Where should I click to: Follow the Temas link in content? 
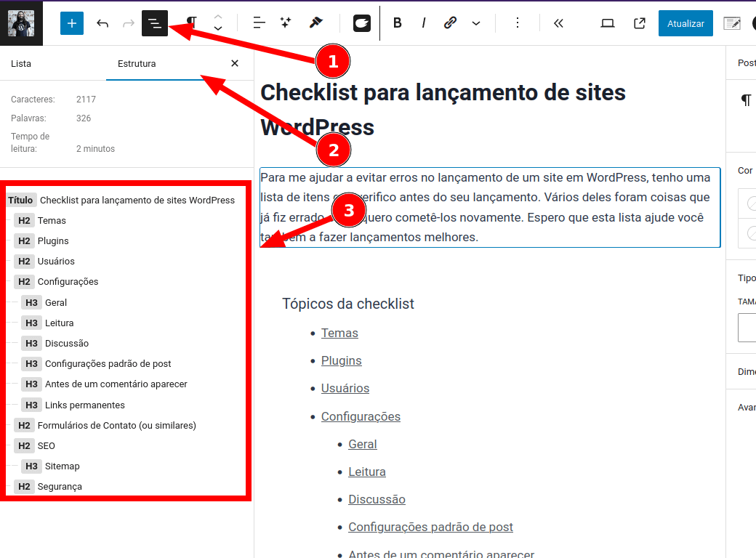point(339,333)
